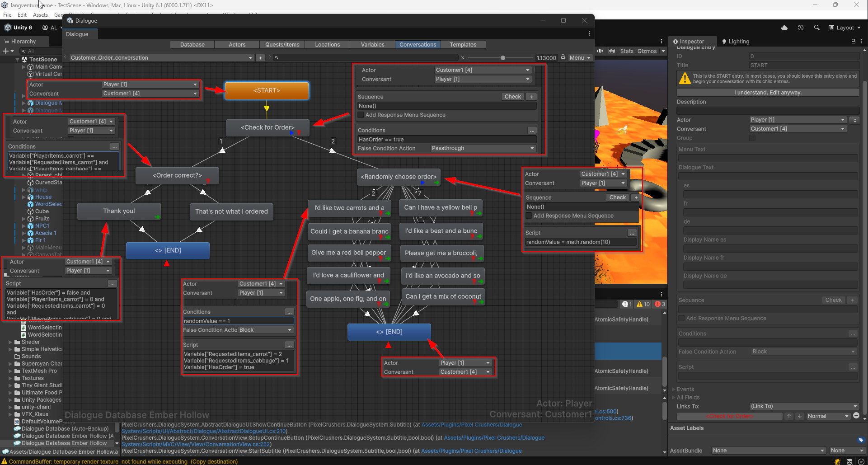Open the Undo History clock icon
Viewport: 868px width, 465px height.
pos(801,28)
